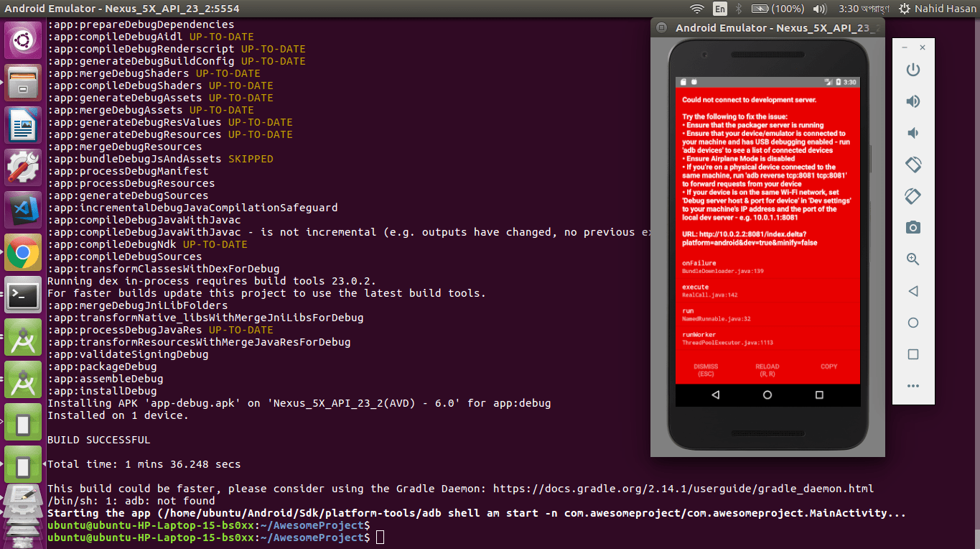Lower volume with emulator Volume Down
The height and width of the screenshot is (549, 980).
[913, 133]
